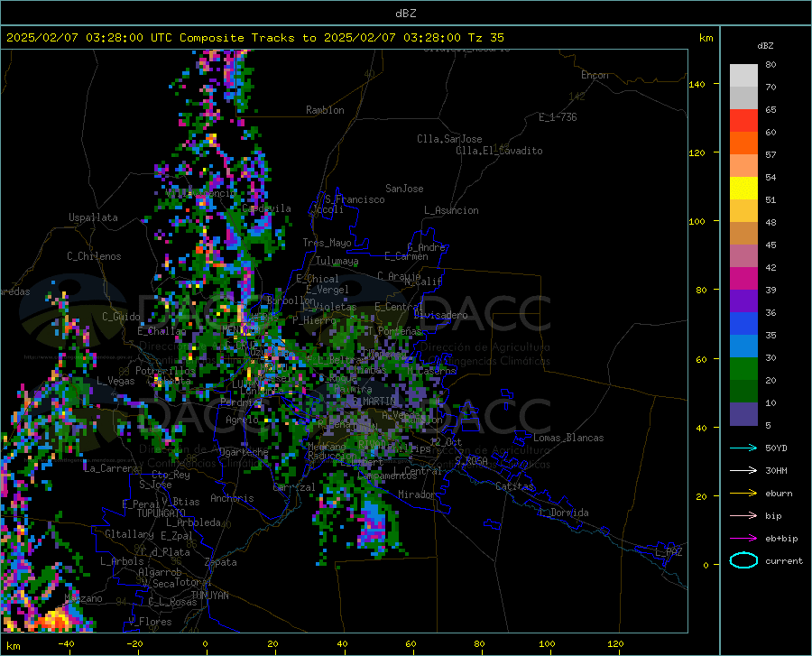Viewport: 812px width, 656px height.
Task: Select the 36 dBZ blue legend swatch
Action: [x=743, y=323]
